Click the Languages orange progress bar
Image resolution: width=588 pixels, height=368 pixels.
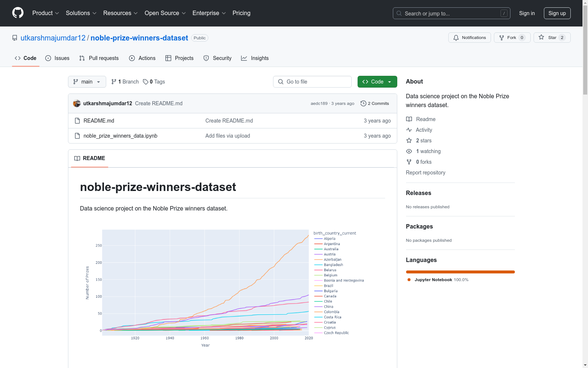(460, 272)
